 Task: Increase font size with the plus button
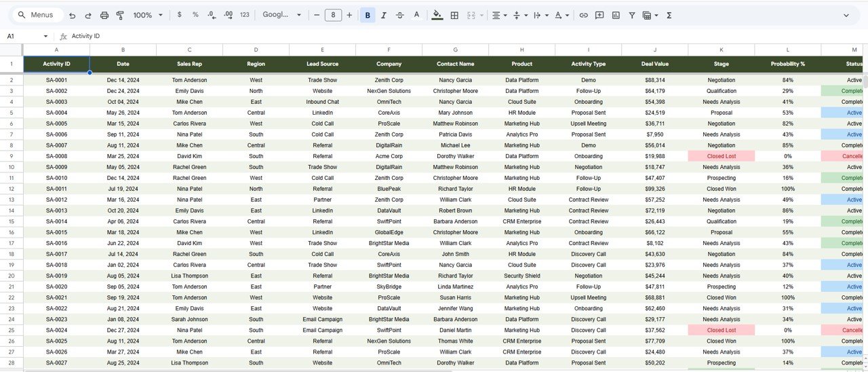pyautogui.click(x=349, y=15)
